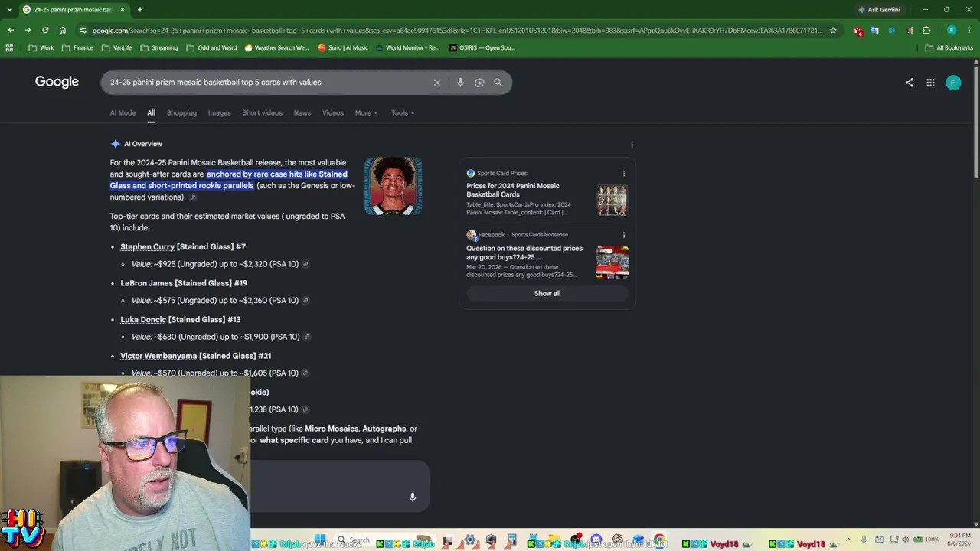Open Prices for 2024 Panini Mosaic Basketball Cards
The image size is (980, 551).
click(513, 191)
